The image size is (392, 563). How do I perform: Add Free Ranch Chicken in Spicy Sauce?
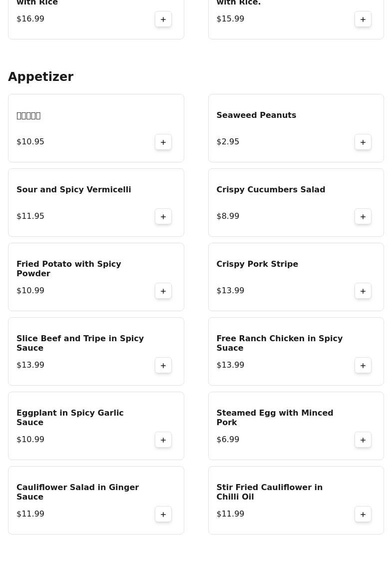[x=363, y=366]
